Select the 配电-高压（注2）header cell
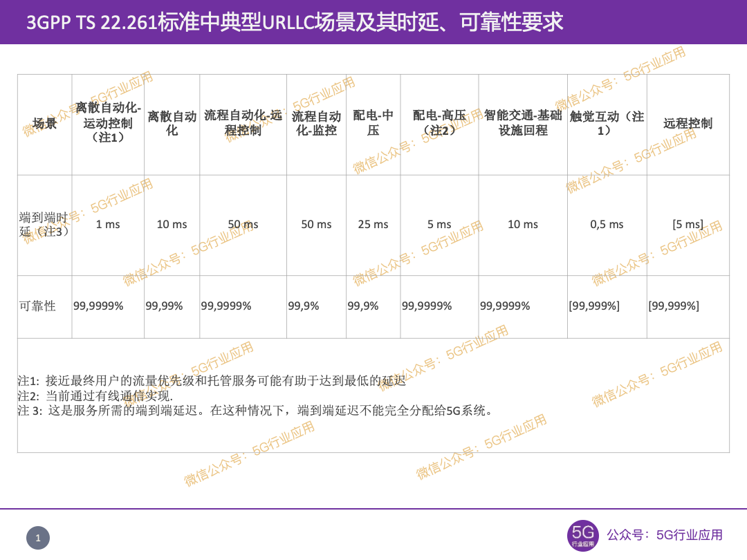The width and height of the screenshot is (747, 560). point(440,121)
